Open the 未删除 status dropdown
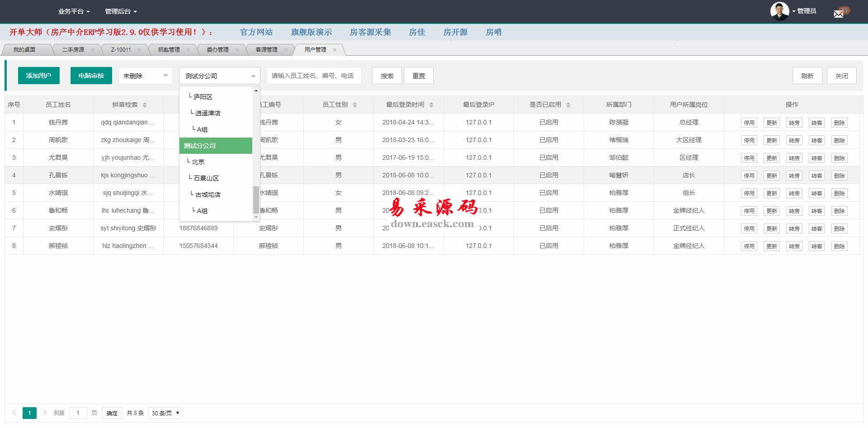The height and width of the screenshot is (428, 868). coord(145,76)
